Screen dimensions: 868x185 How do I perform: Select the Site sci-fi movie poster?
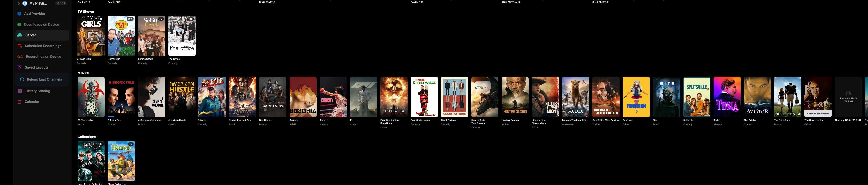[667, 97]
